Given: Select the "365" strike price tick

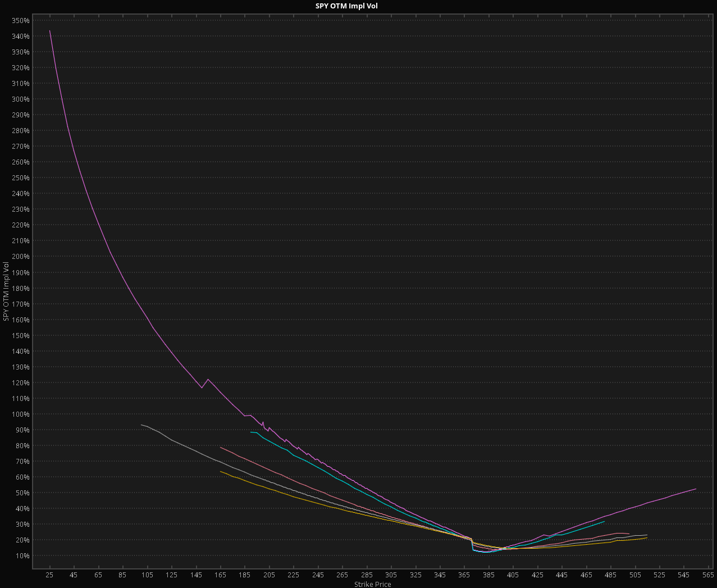Looking at the screenshot, I should [465, 576].
